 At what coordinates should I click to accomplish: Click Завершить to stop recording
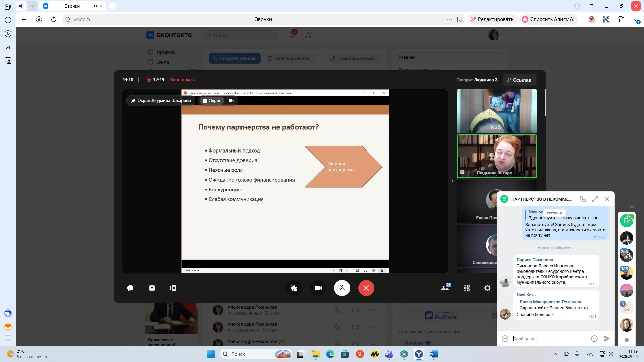(x=182, y=80)
